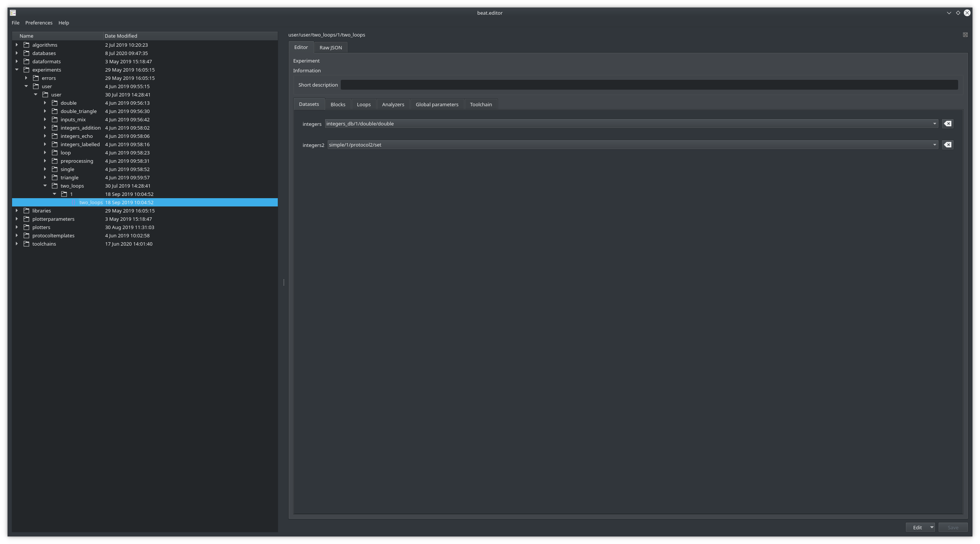Switch to the Blocks tab
This screenshot has width=980, height=544.
(x=337, y=104)
